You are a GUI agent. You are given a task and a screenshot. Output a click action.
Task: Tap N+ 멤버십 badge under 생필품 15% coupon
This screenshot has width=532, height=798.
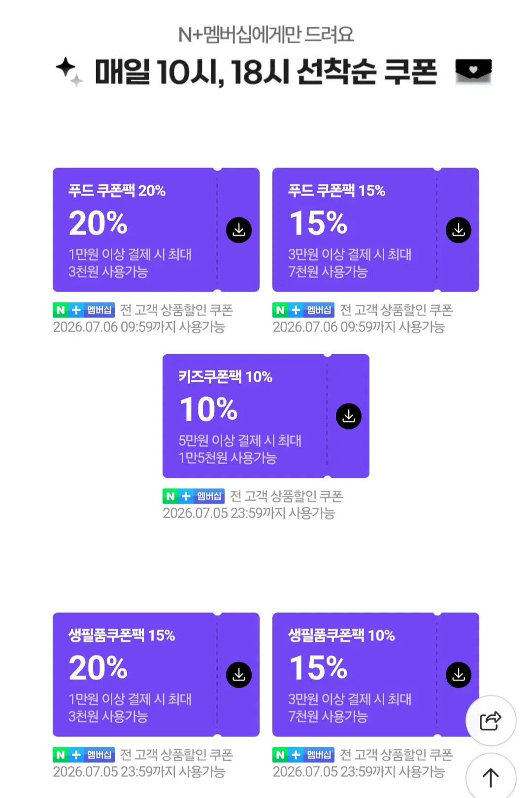click(x=84, y=755)
